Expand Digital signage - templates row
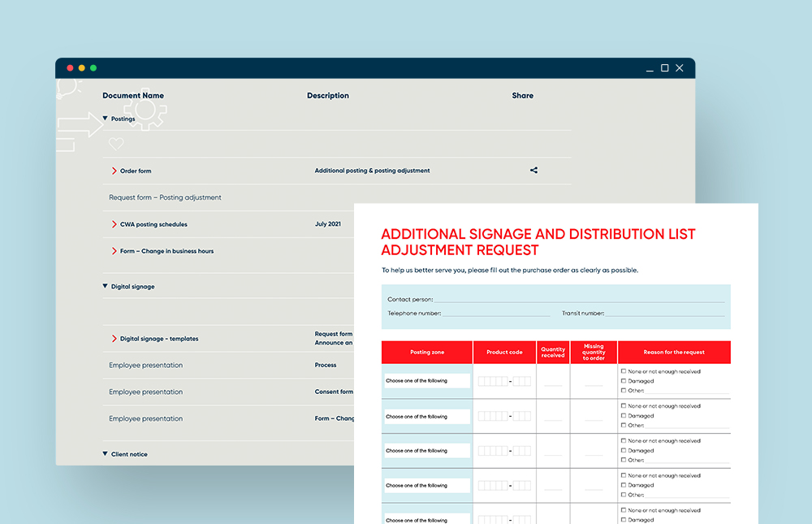812x524 pixels. point(114,339)
